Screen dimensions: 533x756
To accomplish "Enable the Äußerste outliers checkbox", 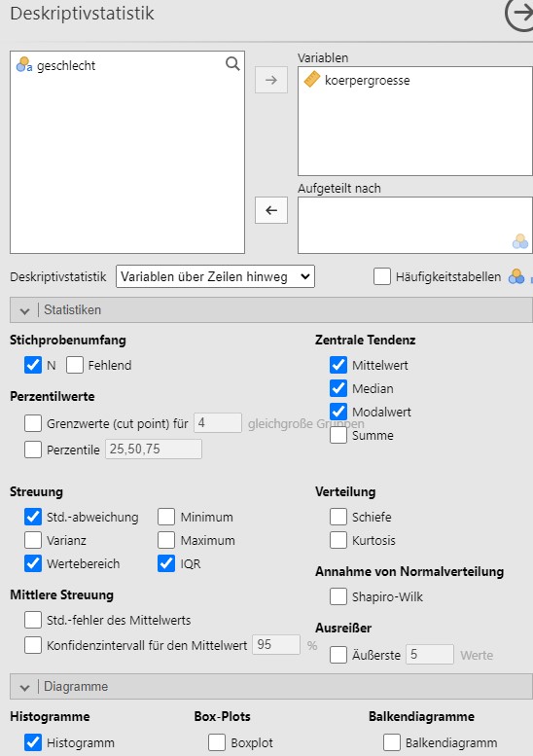I will click(338, 655).
